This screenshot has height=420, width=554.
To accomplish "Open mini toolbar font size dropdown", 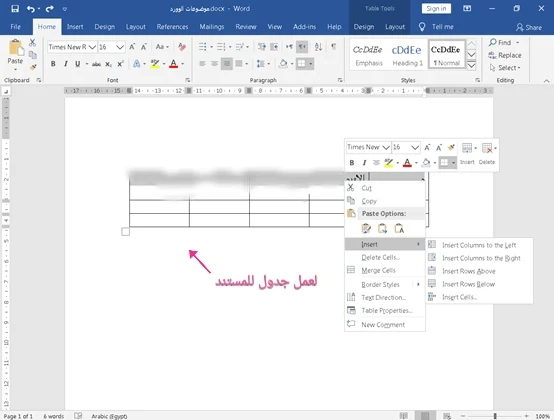I will 415,147.
